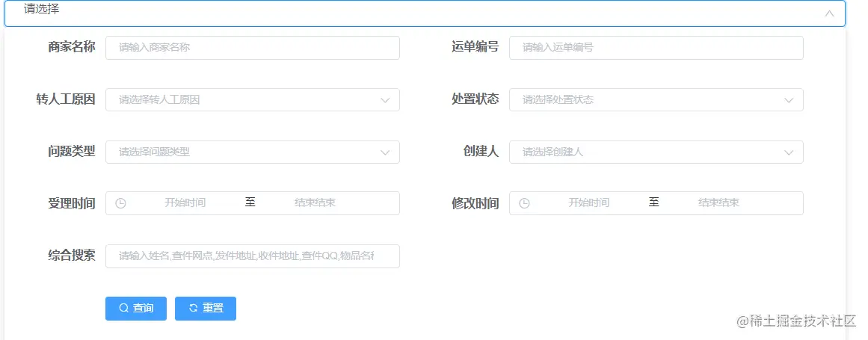Open the 问题类型 dropdown
The width and height of the screenshot is (868, 340).
coord(253,152)
